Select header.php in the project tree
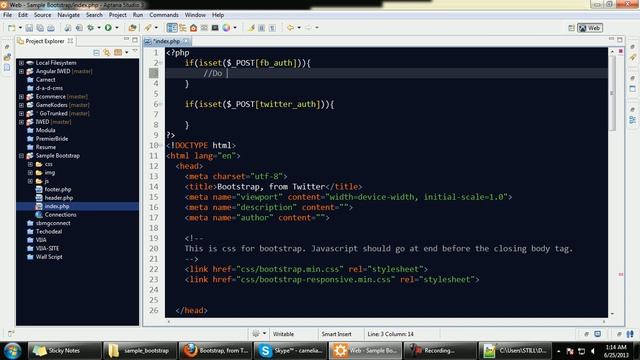The width and height of the screenshot is (640, 360). click(59, 198)
